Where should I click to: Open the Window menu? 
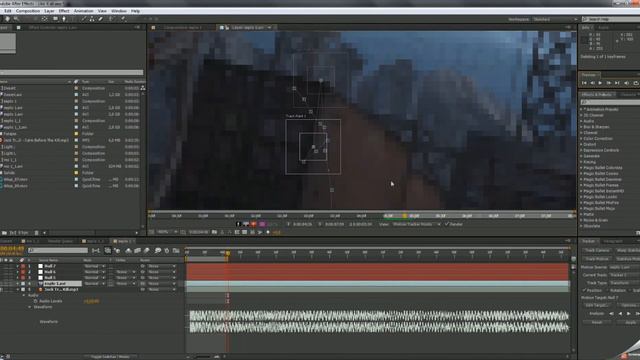119,11
